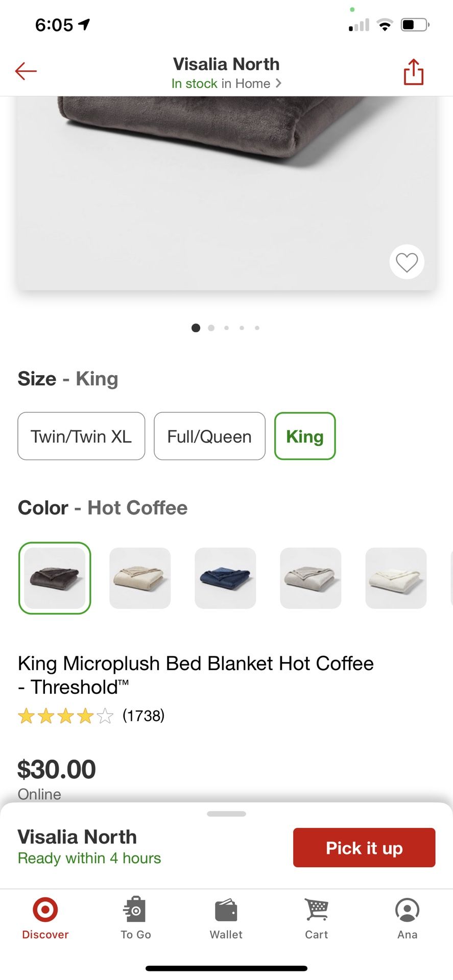Viewport: 453px width, 980px height.
Task: Choose the gray blanket color swatch
Action: tap(311, 578)
